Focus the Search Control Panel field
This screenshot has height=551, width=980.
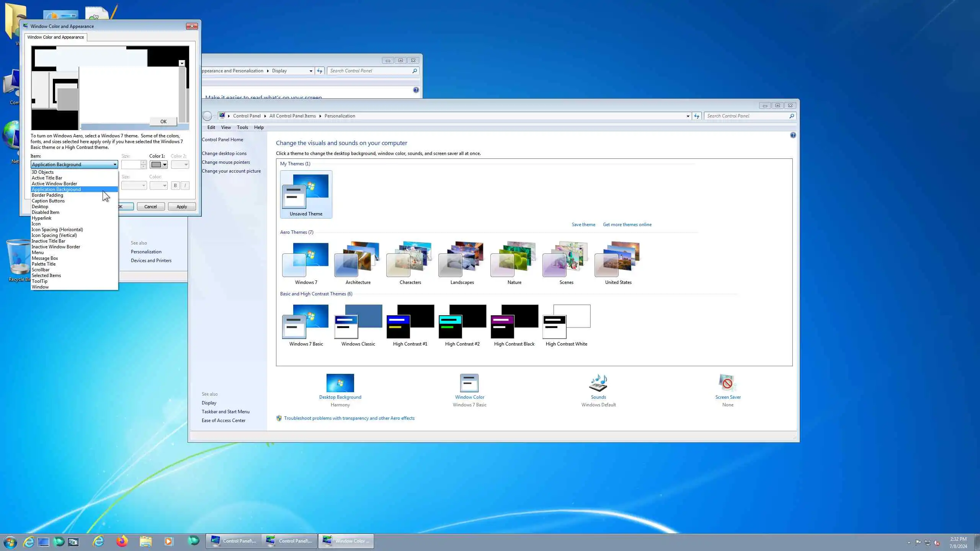pos(746,116)
